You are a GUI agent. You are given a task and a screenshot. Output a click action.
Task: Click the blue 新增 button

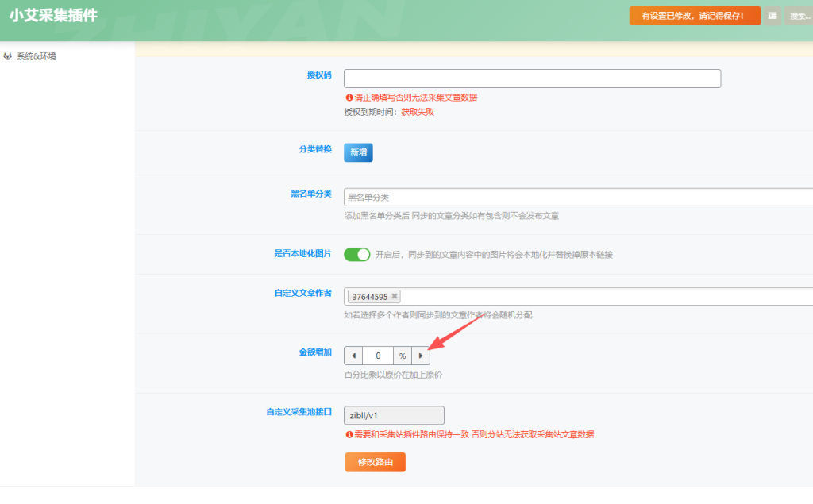click(x=358, y=152)
